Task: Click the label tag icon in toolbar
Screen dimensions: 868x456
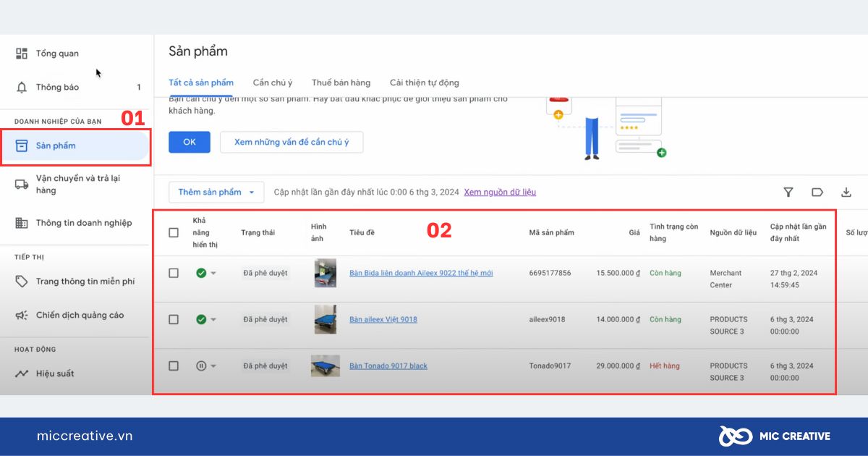Action: (817, 193)
